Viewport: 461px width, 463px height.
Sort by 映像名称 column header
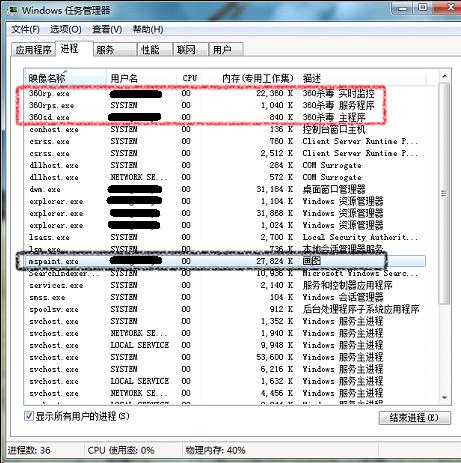click(x=65, y=78)
